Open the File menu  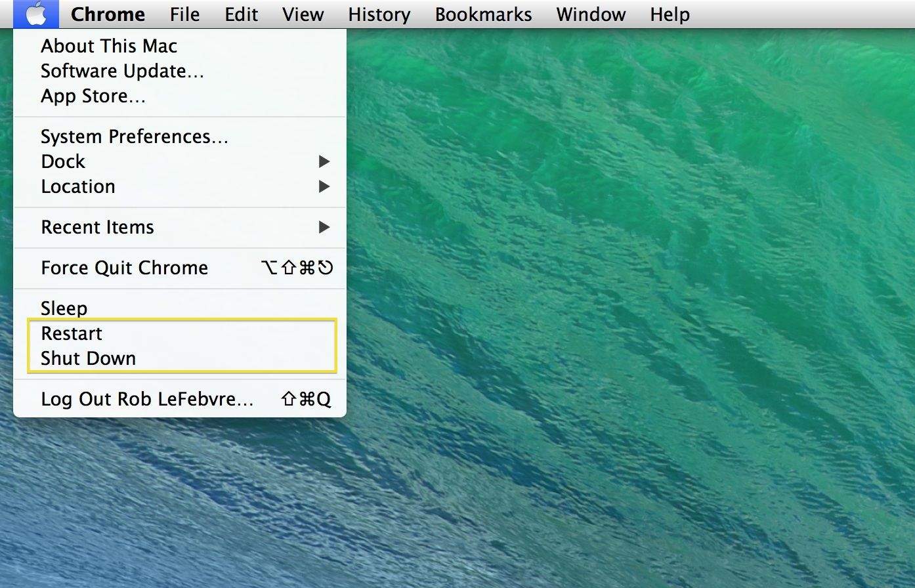[x=184, y=14]
